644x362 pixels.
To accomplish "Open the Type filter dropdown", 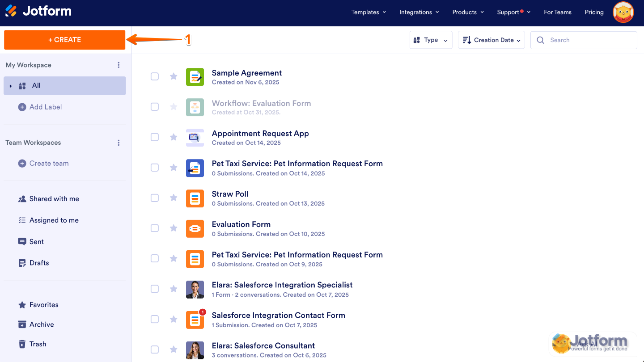I will coord(431,40).
